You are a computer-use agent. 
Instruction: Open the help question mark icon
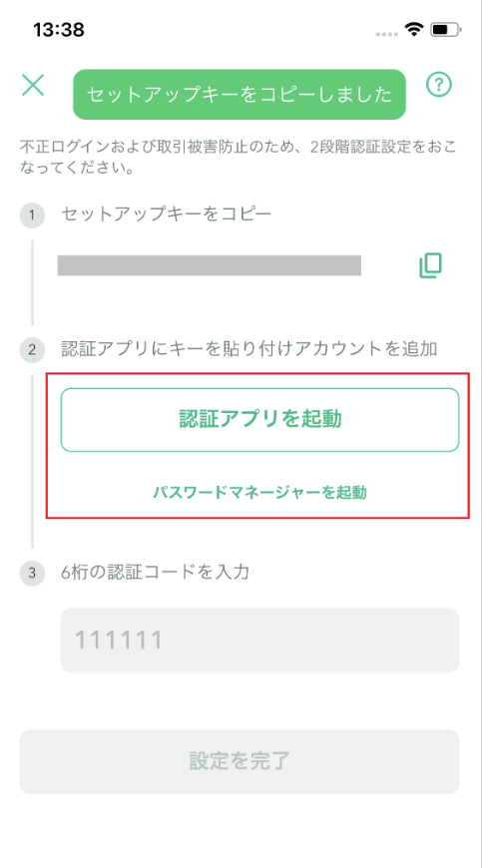(x=439, y=85)
